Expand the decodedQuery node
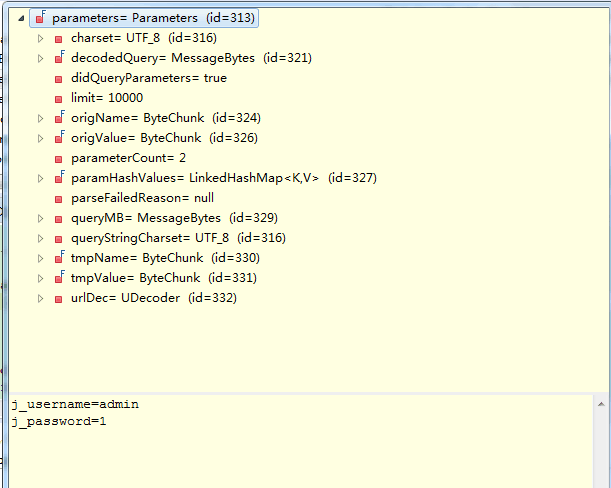611x488 pixels. pyautogui.click(x=40, y=58)
